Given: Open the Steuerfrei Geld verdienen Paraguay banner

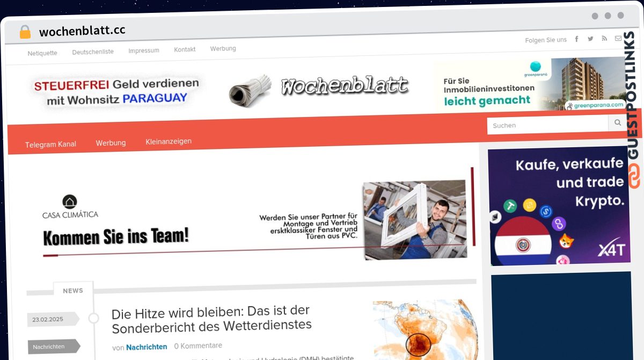Looking at the screenshot, I should coord(116,91).
